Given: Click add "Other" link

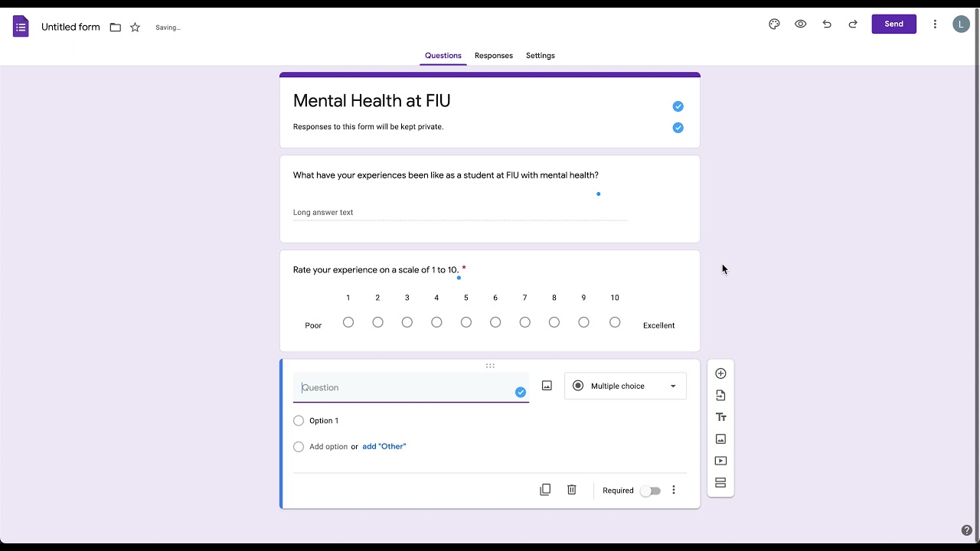Looking at the screenshot, I should (384, 446).
